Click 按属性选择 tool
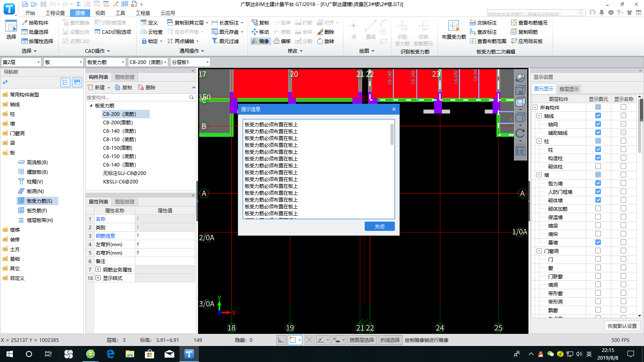Viewport: 644px width, 362px height. point(37,41)
